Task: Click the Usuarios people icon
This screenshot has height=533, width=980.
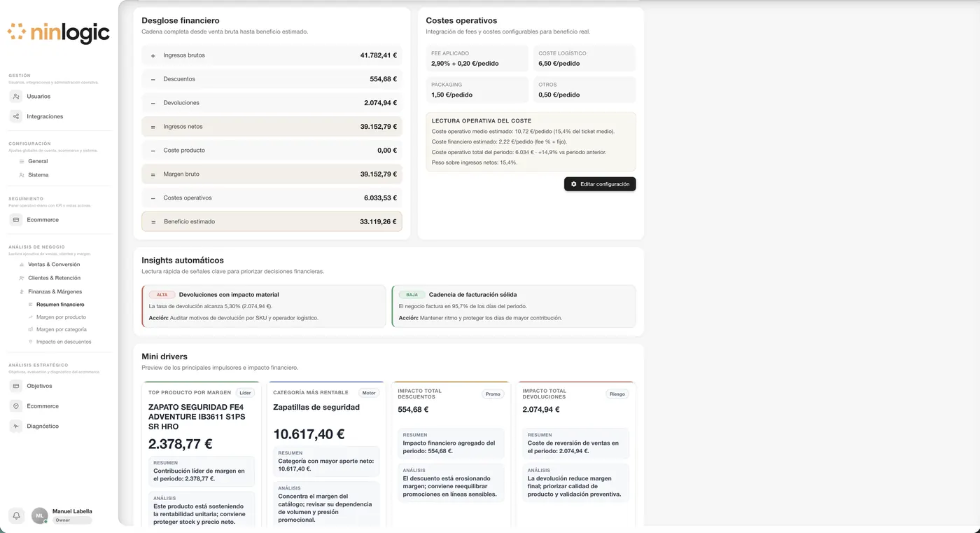Action: (16, 97)
